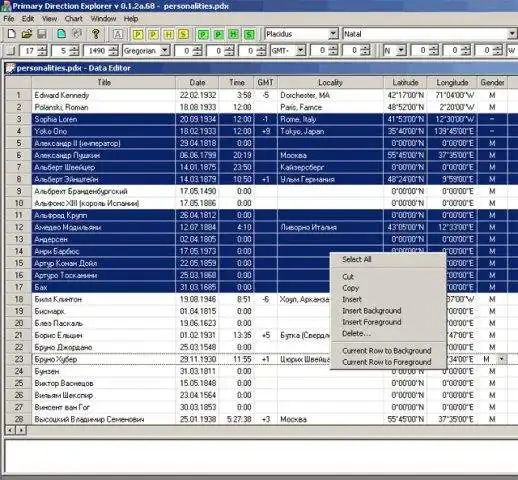Viewport: 518px width, 480px height.
Task: Open the GMT- sign dropdown
Action: (x=300, y=51)
